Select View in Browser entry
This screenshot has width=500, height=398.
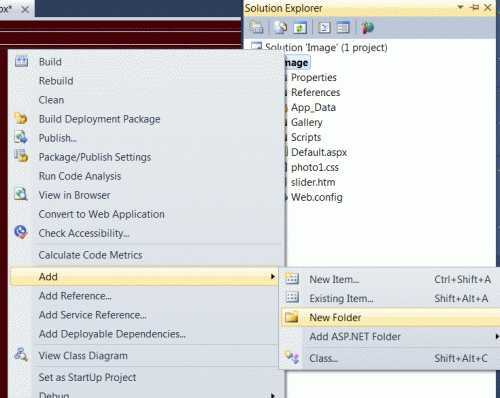pos(74,195)
